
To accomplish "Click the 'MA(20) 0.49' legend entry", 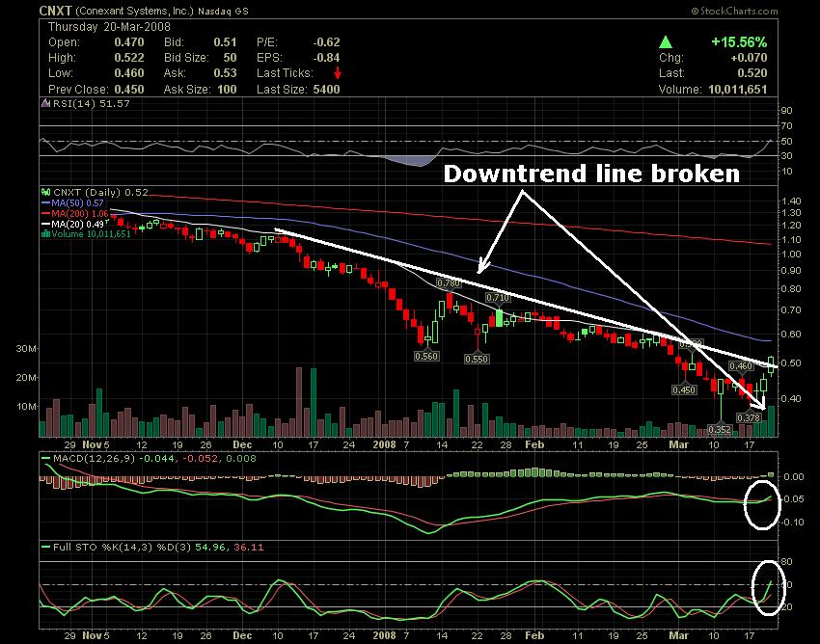I will click(78, 224).
